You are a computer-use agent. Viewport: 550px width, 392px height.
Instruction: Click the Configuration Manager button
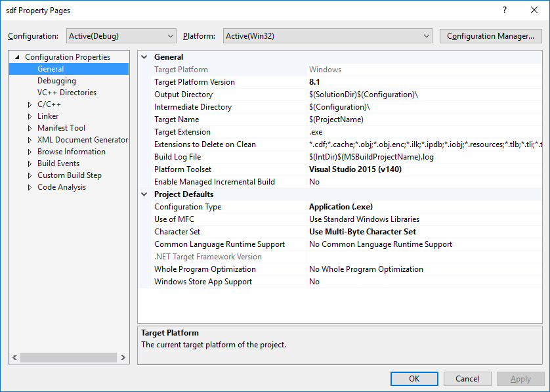490,36
